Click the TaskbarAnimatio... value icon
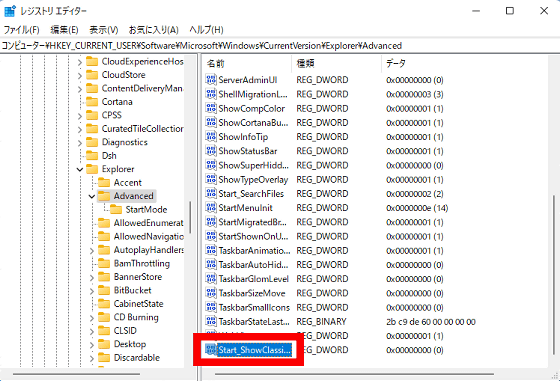Image resolution: width=560 pixels, height=381 pixels. pyautogui.click(x=211, y=250)
